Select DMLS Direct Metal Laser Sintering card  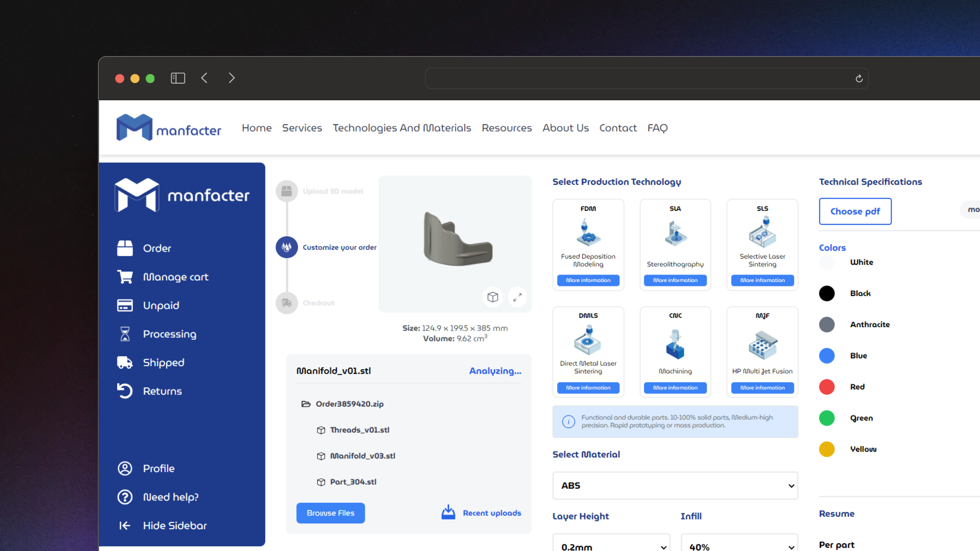(x=588, y=352)
